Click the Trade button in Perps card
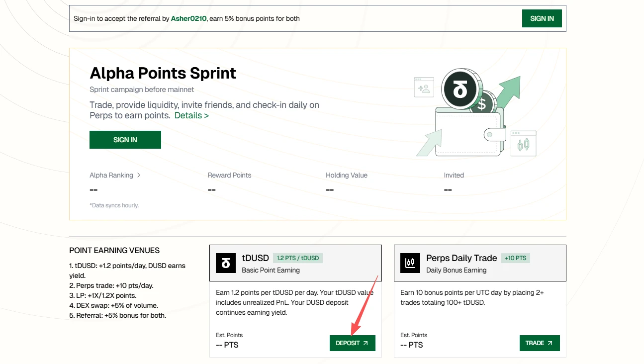Image resolution: width=644 pixels, height=364 pixels. click(539, 343)
